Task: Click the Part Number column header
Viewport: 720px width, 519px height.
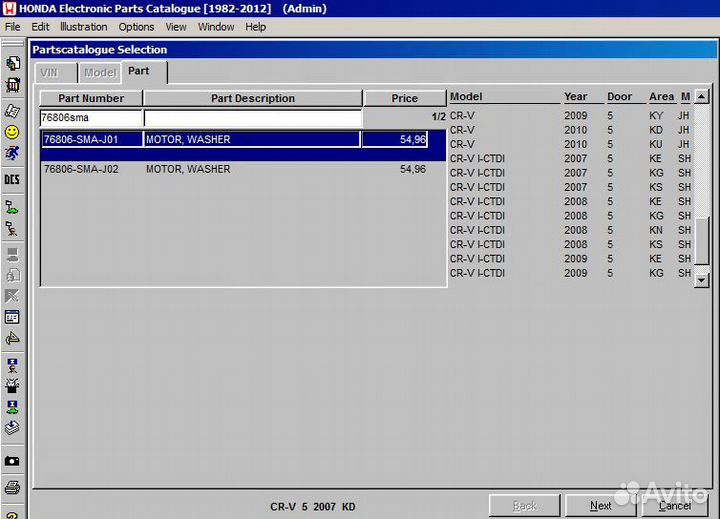Action: (x=91, y=98)
